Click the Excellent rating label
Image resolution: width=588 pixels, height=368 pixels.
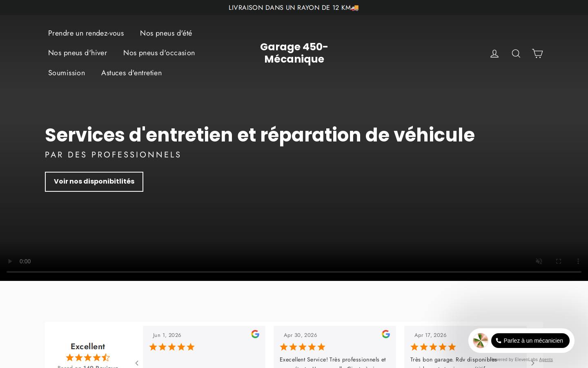coord(88,346)
